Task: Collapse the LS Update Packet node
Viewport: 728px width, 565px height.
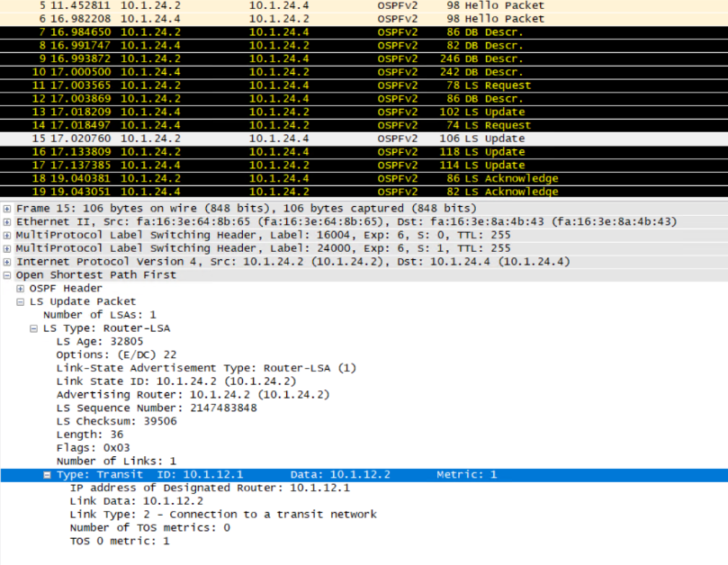Action: click(21, 302)
